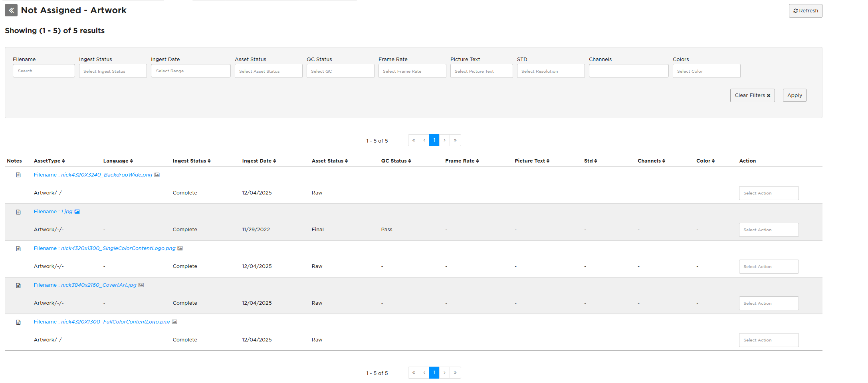The width and height of the screenshot is (868, 383).
Task: Open notes for nick4320x1300_SingleColorContentLogo.png
Action: point(18,249)
